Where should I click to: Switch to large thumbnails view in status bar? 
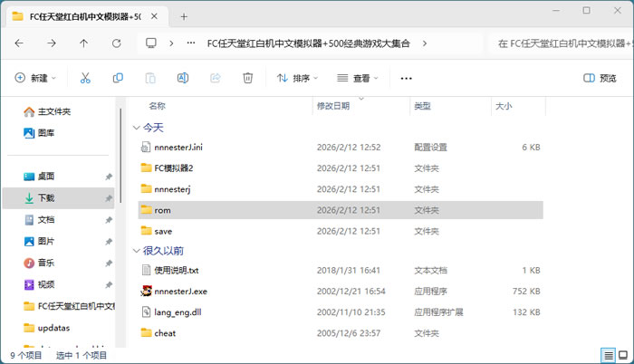click(622, 354)
